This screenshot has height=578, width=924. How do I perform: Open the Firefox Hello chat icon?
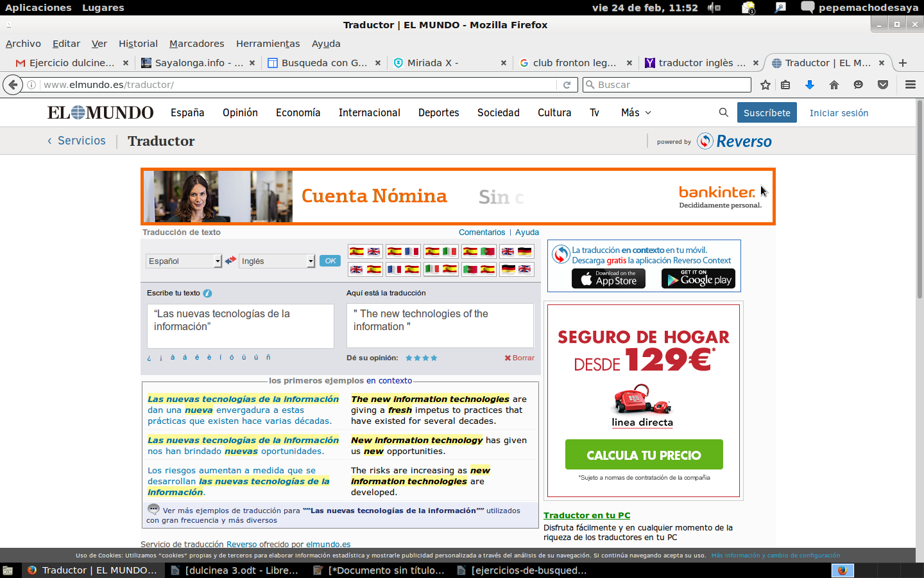pyautogui.click(x=859, y=85)
